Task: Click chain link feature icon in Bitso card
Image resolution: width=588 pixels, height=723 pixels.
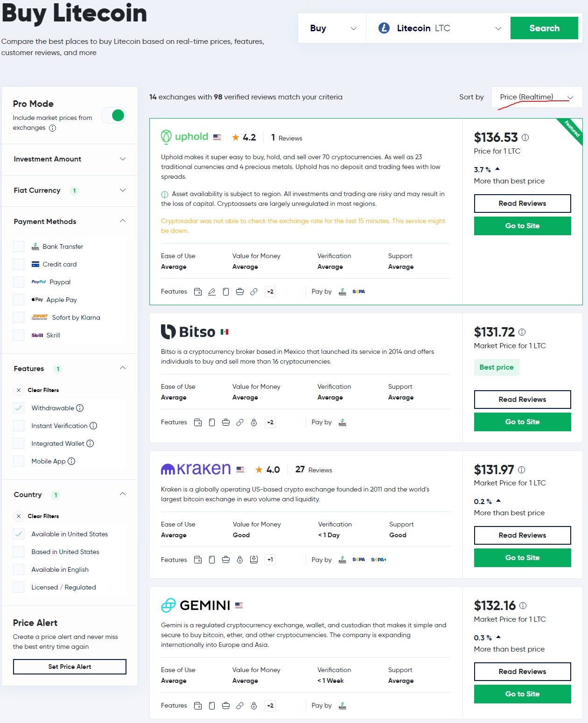Action: point(240,422)
